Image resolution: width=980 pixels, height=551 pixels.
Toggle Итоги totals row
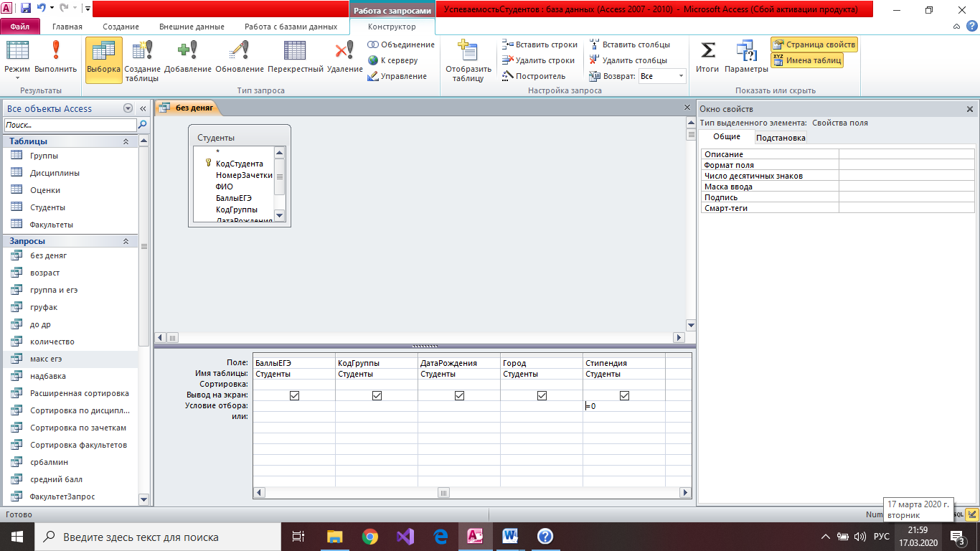pos(708,57)
